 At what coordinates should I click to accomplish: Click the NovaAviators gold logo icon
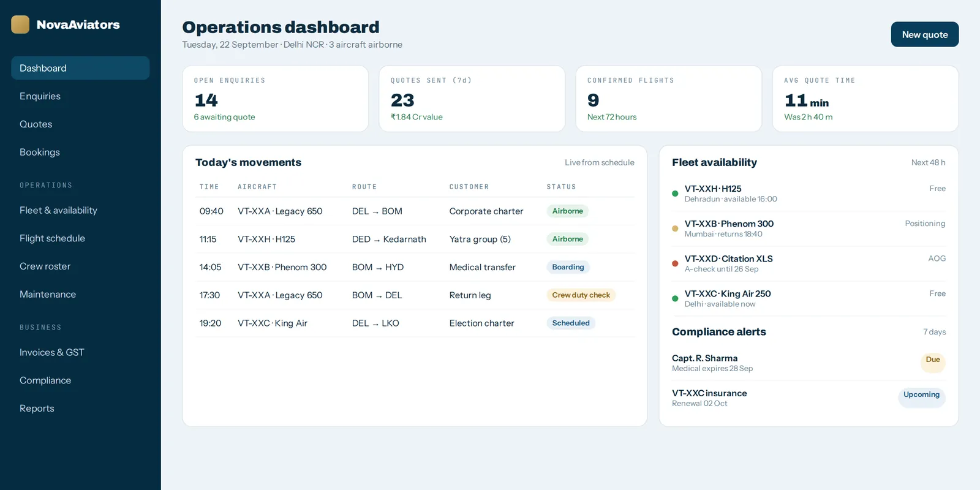(20, 24)
